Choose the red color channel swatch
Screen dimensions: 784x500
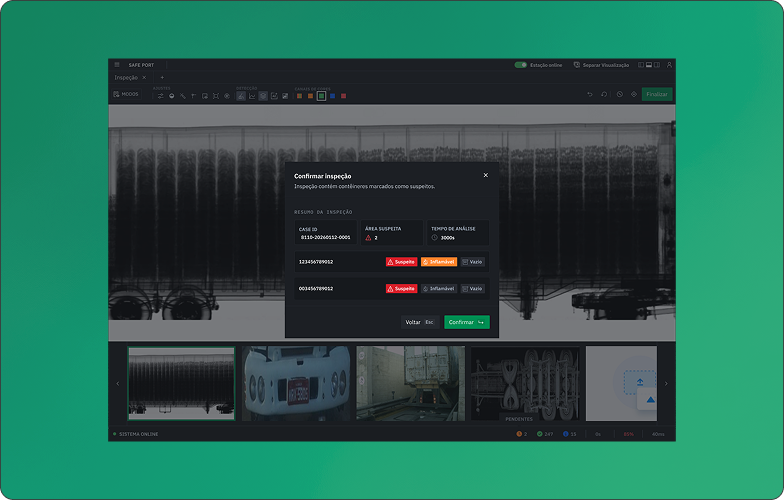(x=344, y=96)
